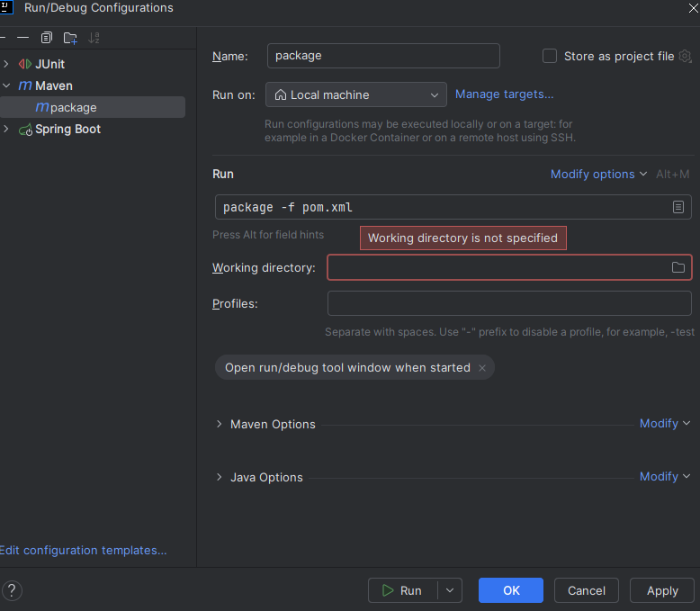This screenshot has width=700, height=611.
Task: Expand the command line field editor
Action: tap(678, 207)
